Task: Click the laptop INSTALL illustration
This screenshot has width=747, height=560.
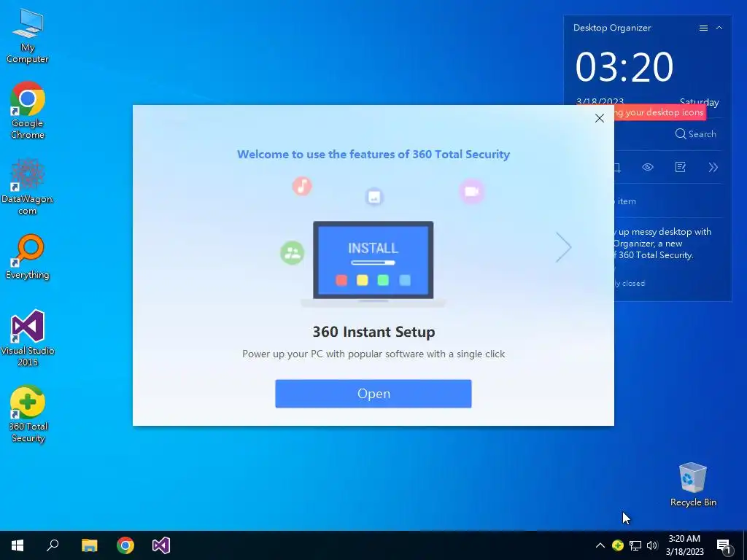Action: (x=373, y=263)
